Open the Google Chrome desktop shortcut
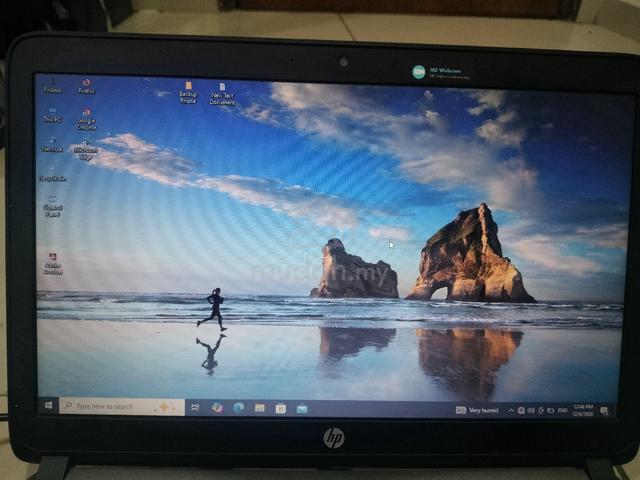The image size is (640, 480). [x=86, y=119]
